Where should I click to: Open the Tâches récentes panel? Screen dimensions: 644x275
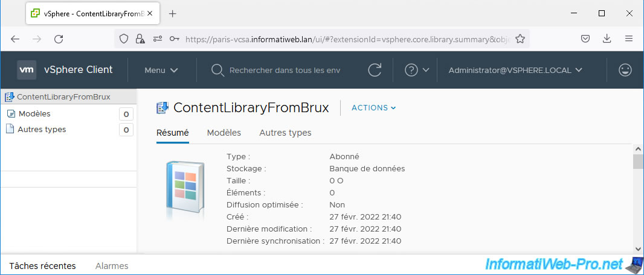43,266
